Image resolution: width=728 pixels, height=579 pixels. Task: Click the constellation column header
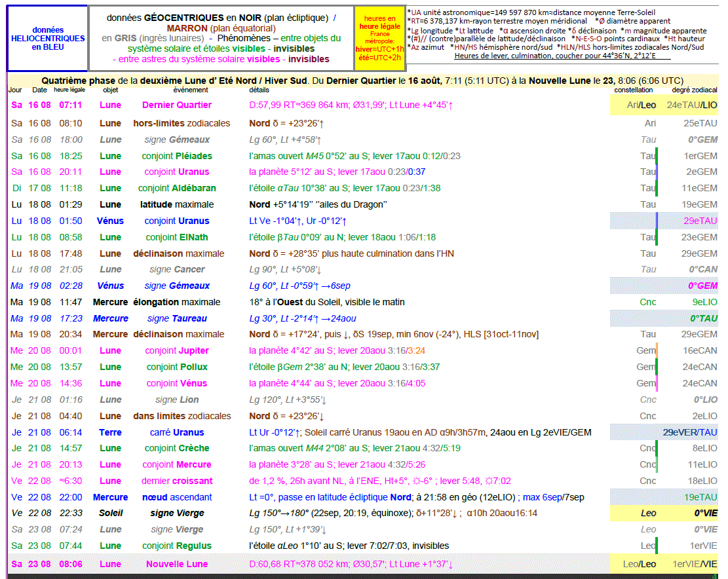pyautogui.click(x=633, y=90)
